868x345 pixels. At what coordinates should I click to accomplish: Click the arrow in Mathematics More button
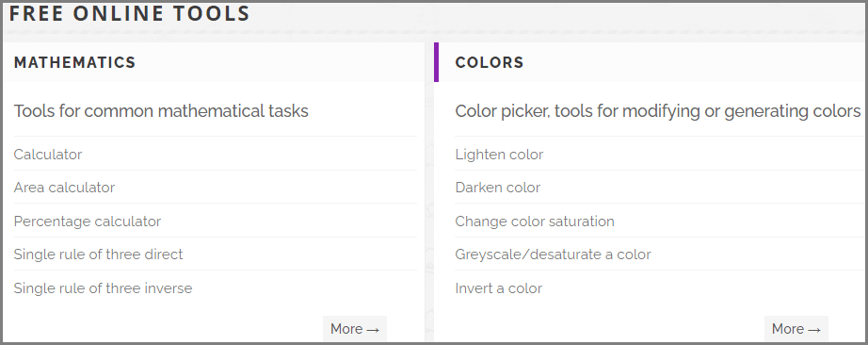click(373, 330)
